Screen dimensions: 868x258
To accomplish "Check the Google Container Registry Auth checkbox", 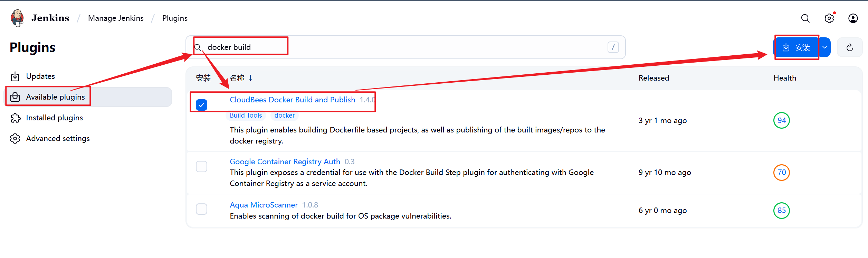I will (x=201, y=167).
